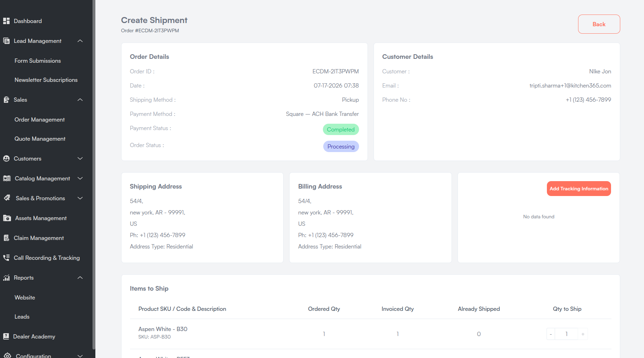Click the Square — ACH Bank Transfer value
This screenshot has height=358, width=644.
[x=322, y=114]
